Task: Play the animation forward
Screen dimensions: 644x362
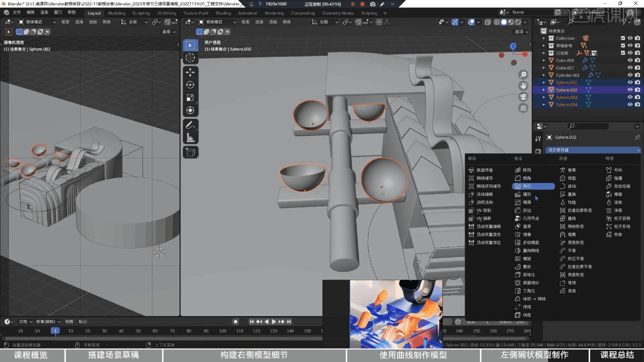Action: (274, 322)
